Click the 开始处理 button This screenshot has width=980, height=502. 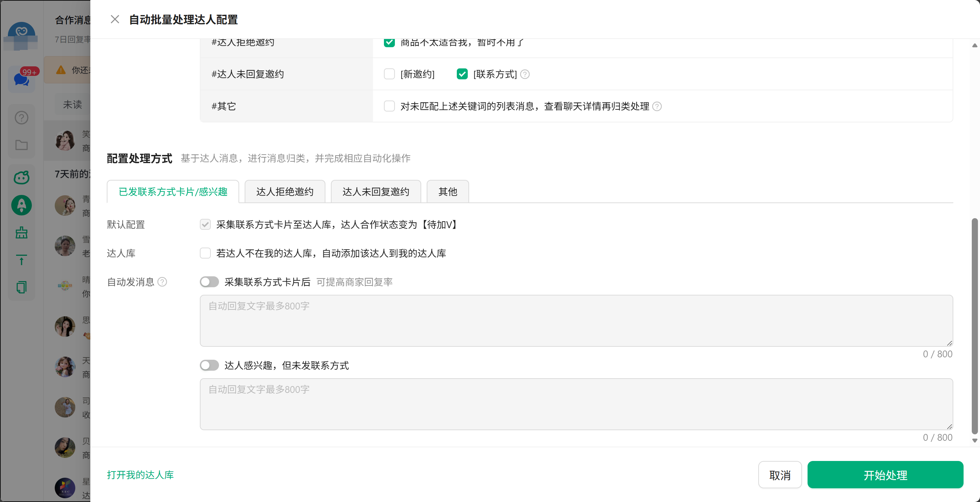coord(885,475)
